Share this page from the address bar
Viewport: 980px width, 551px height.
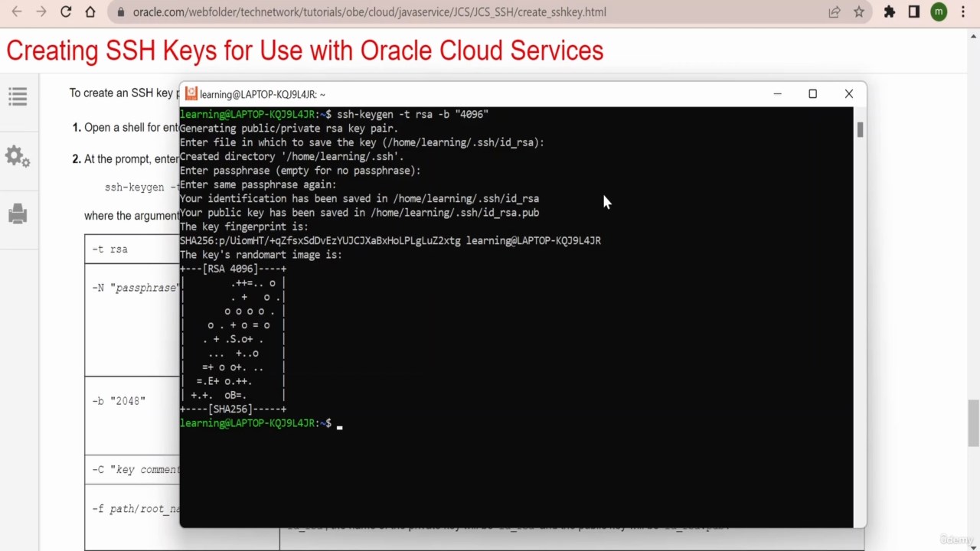tap(835, 12)
